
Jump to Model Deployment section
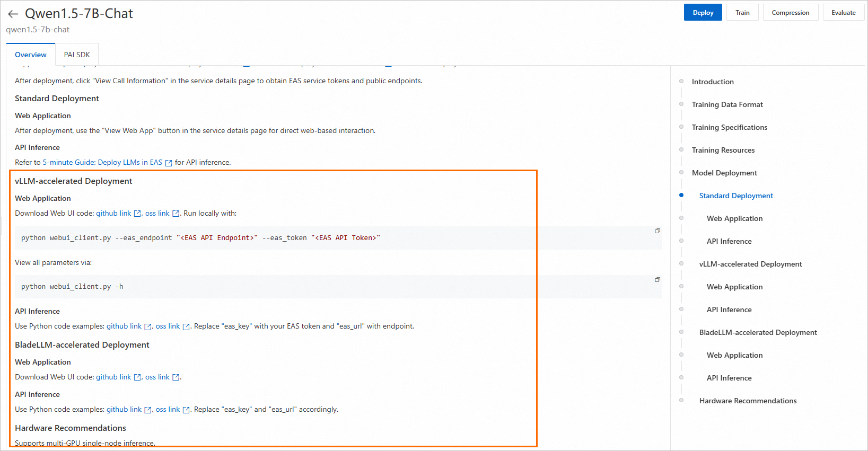(724, 173)
